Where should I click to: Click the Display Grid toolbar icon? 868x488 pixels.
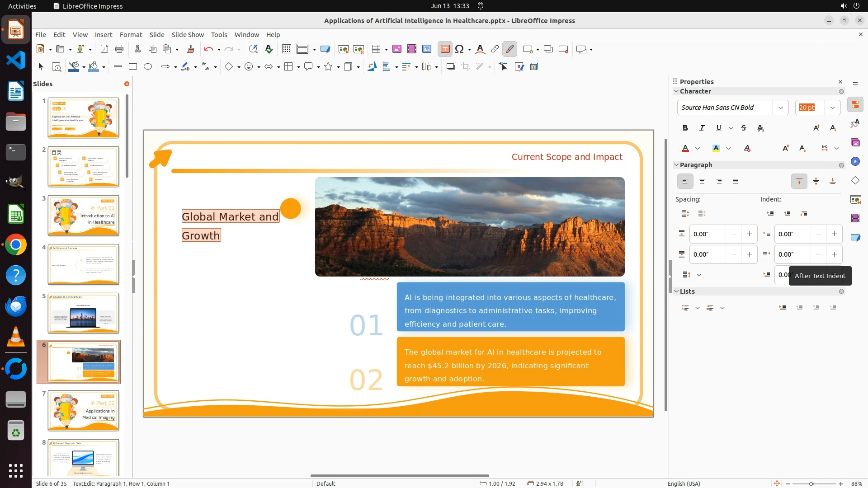click(286, 49)
